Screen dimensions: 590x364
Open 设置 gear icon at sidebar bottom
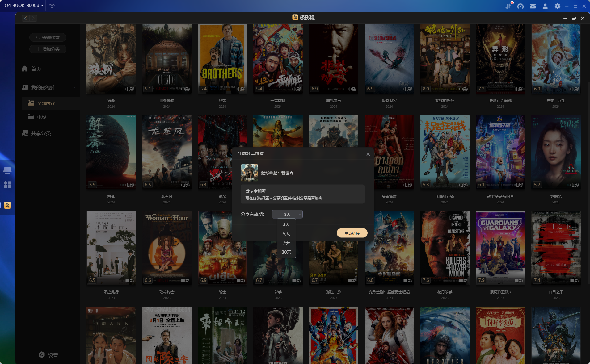42,355
